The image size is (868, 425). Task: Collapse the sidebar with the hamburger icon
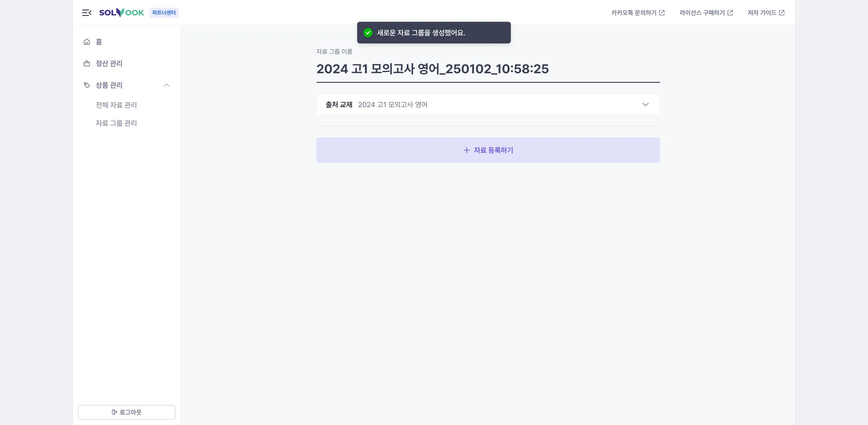(87, 13)
